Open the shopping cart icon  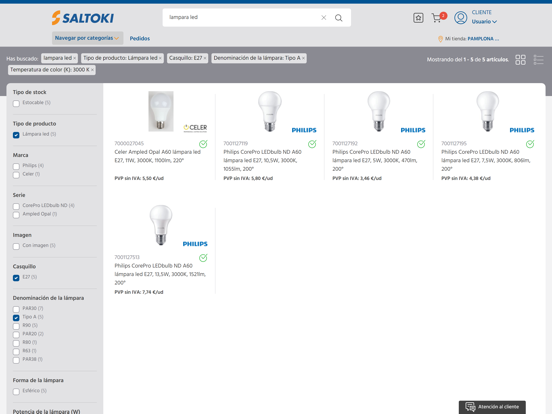click(x=437, y=18)
